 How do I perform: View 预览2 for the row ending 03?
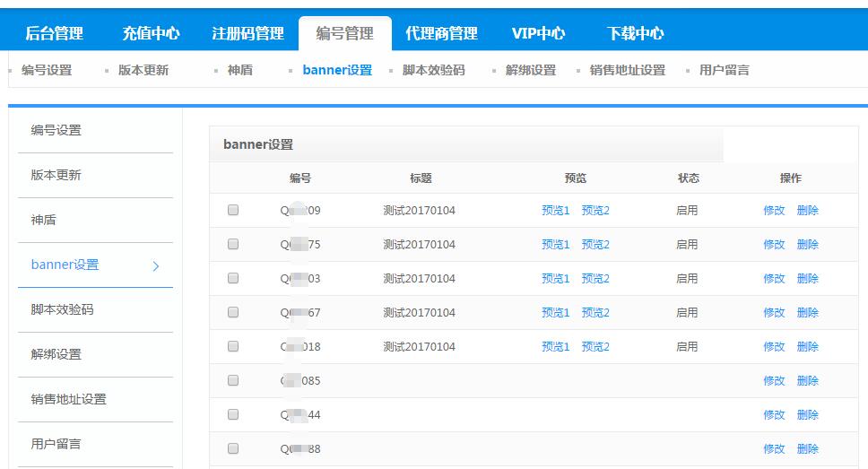[595, 279]
